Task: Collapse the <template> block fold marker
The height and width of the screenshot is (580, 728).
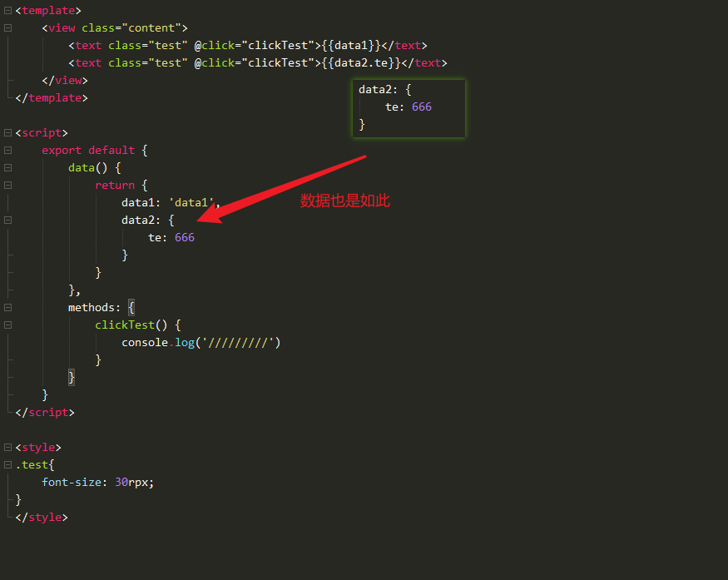Action: tap(7, 10)
